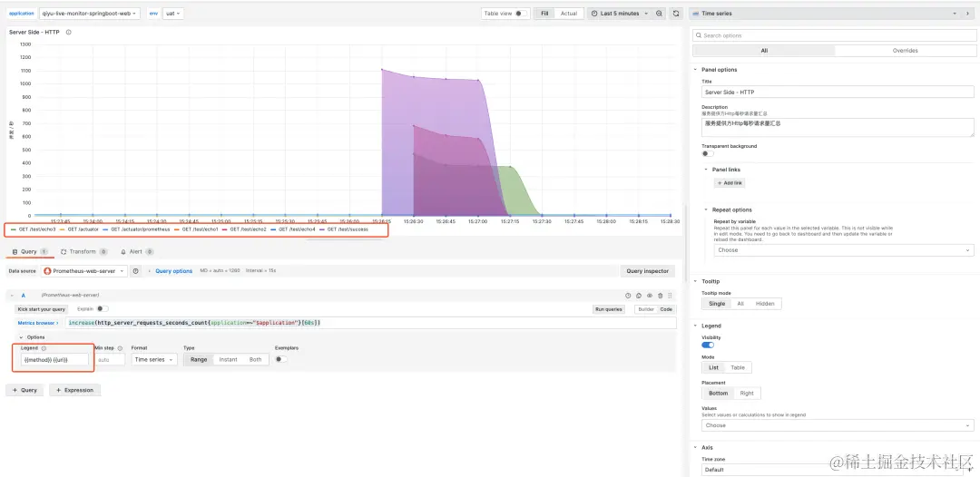Select the Query tab
The height and width of the screenshot is (477, 980).
coord(30,251)
